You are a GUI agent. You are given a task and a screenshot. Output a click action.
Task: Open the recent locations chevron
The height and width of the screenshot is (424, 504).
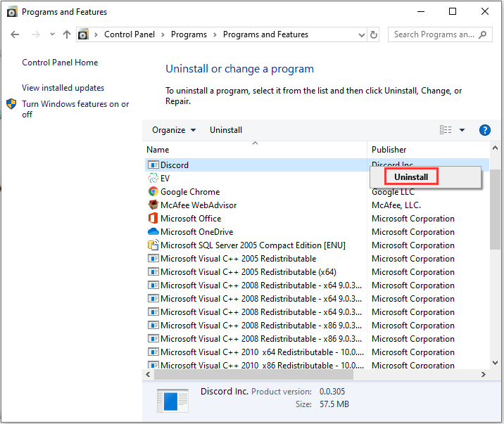click(52, 34)
